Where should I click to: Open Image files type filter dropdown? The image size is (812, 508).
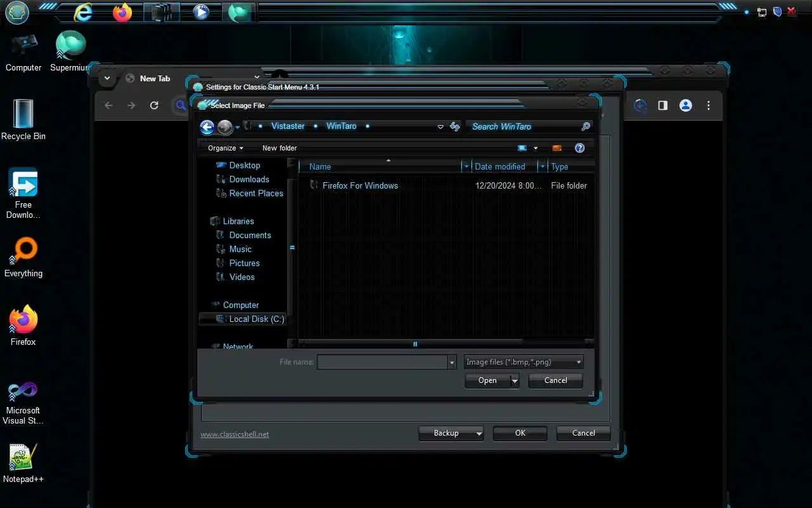523,362
